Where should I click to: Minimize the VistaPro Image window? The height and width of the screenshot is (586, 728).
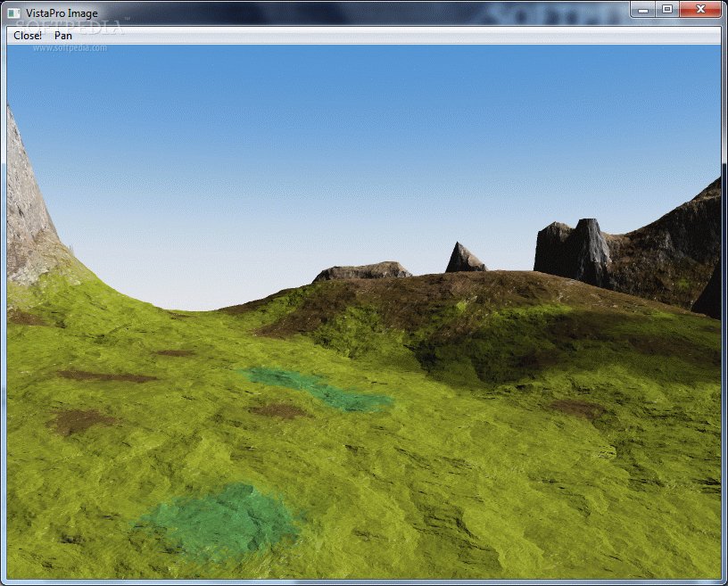(643, 9)
